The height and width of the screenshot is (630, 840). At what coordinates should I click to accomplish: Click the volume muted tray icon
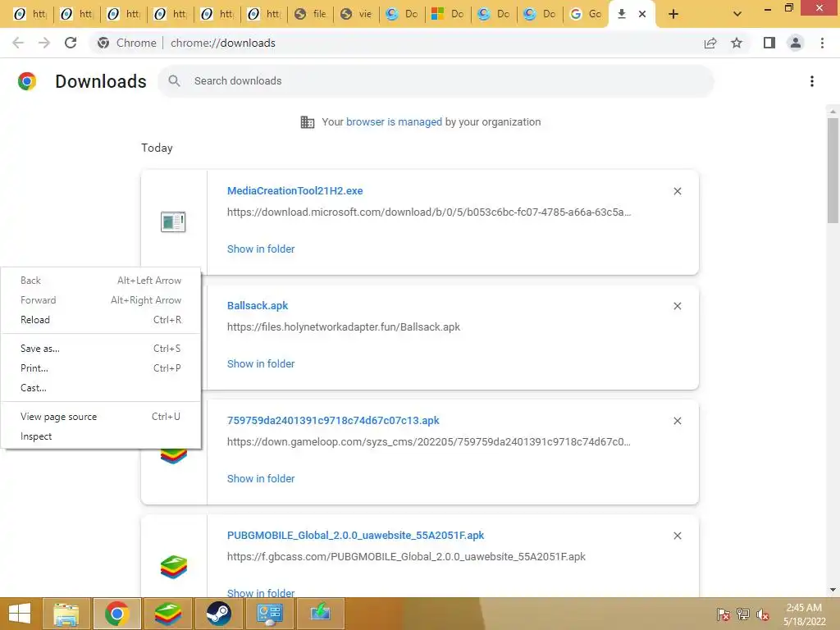point(763,614)
